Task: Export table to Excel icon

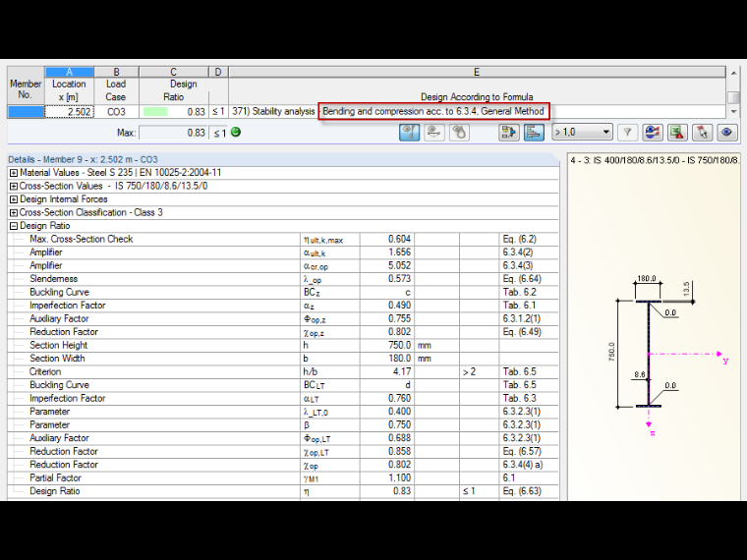Action: tap(677, 132)
